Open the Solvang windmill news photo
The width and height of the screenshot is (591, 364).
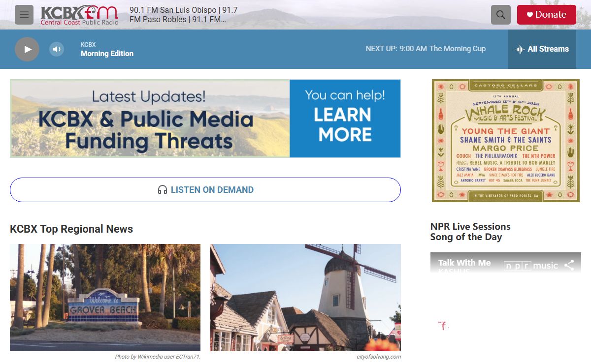click(305, 298)
